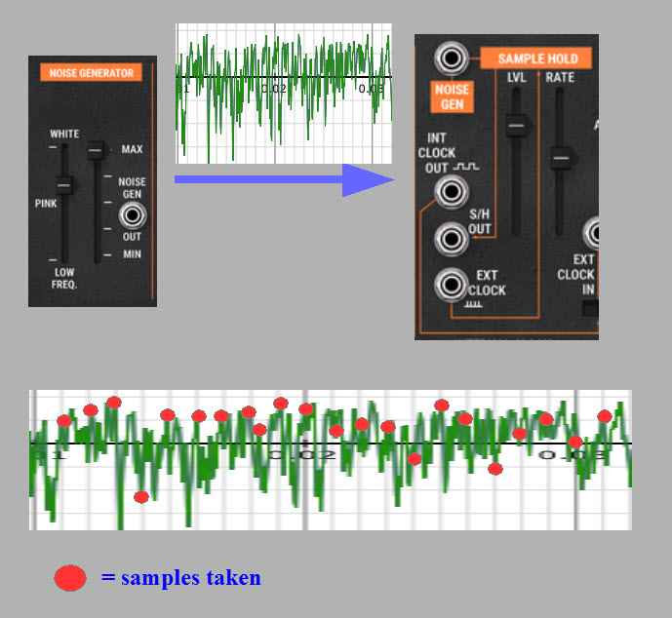
Task: Click the sampled waveform graph with red dots
Action: pyautogui.click(x=331, y=460)
